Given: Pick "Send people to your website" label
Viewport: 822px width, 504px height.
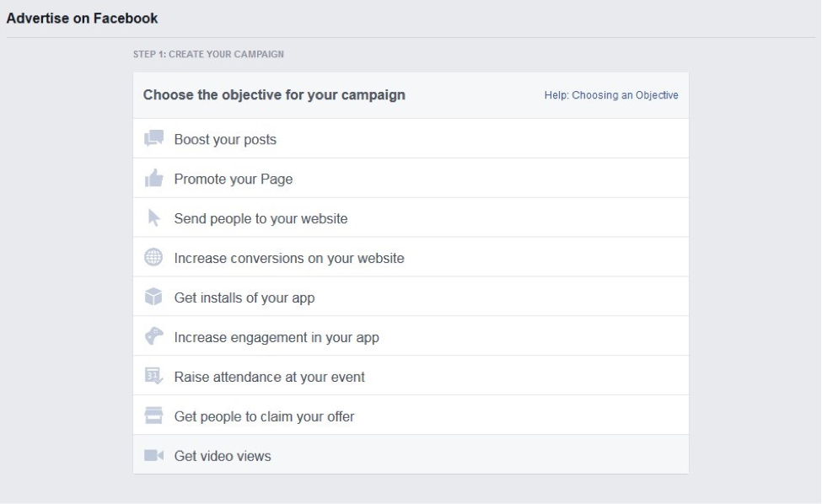Looking at the screenshot, I should coord(261,218).
